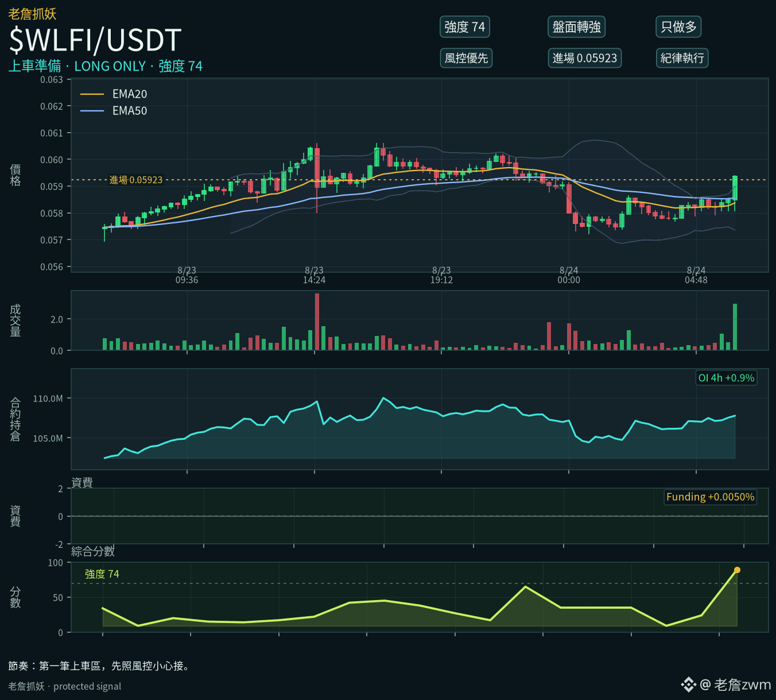The height and width of the screenshot is (700, 776).
Task: Click the last green volume bar
Action: click(735, 327)
